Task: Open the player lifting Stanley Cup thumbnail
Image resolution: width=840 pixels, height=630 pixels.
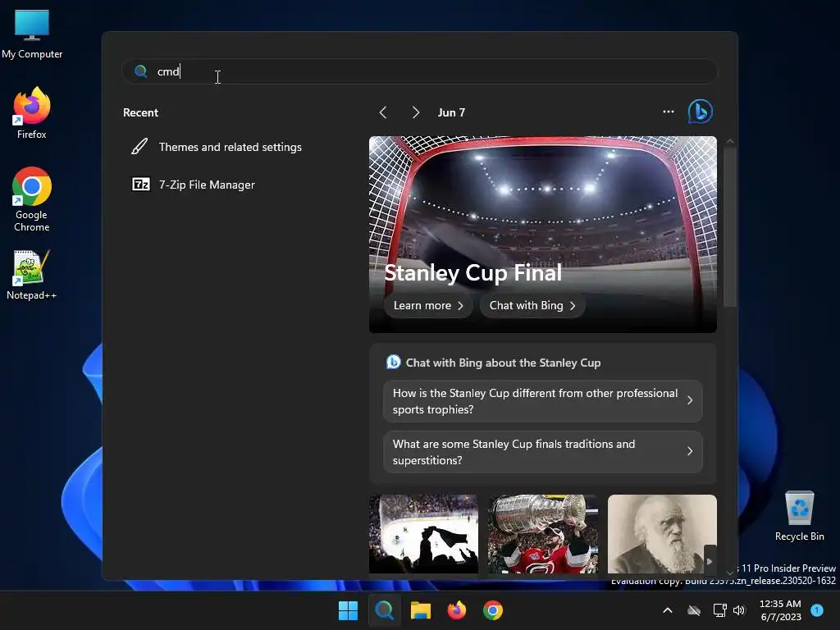Action: 543,533
